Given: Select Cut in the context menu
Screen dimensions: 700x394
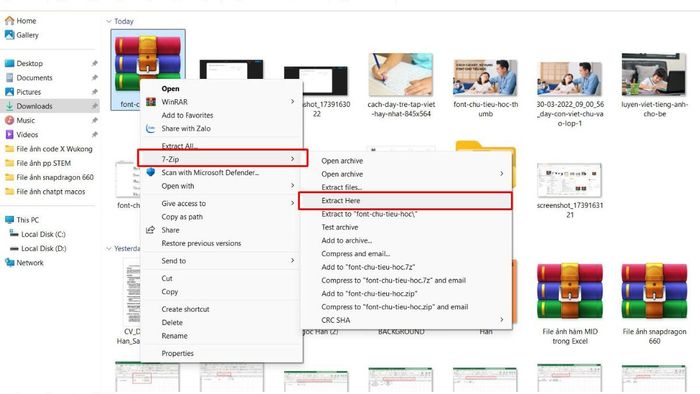Looking at the screenshot, I should click(167, 278).
